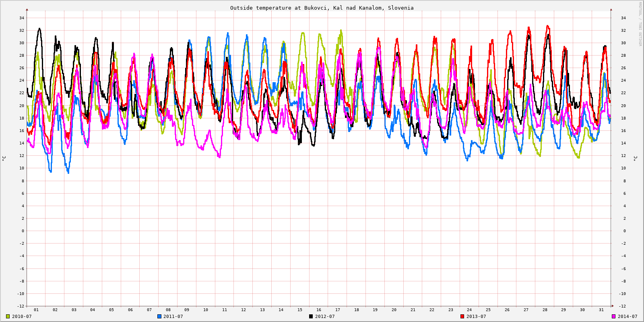Click the chart title 'Outside temperature at Bukovci'

click(322, 8)
